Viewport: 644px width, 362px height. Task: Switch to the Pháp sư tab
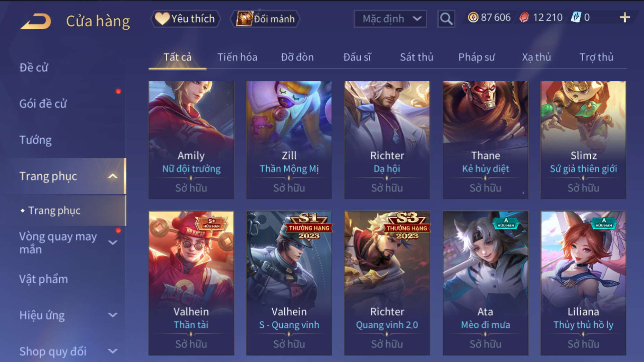click(476, 57)
